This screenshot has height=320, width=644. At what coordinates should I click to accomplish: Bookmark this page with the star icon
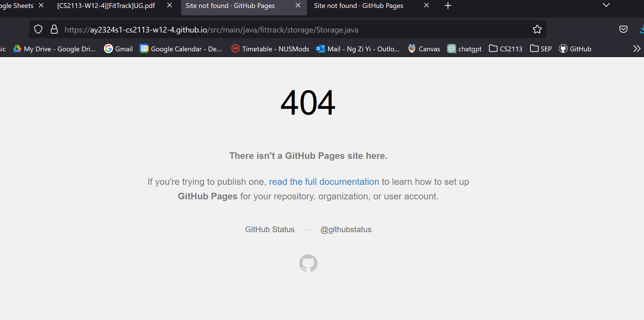pos(537,29)
